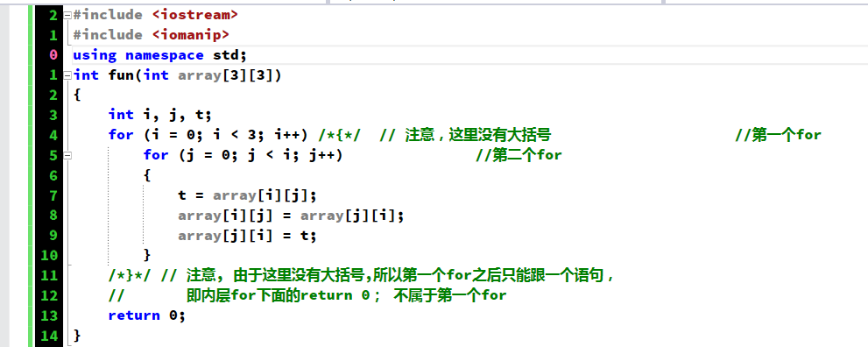Click the comment '即内层for下面的return 0; 不属于第一个for'

[347, 295]
